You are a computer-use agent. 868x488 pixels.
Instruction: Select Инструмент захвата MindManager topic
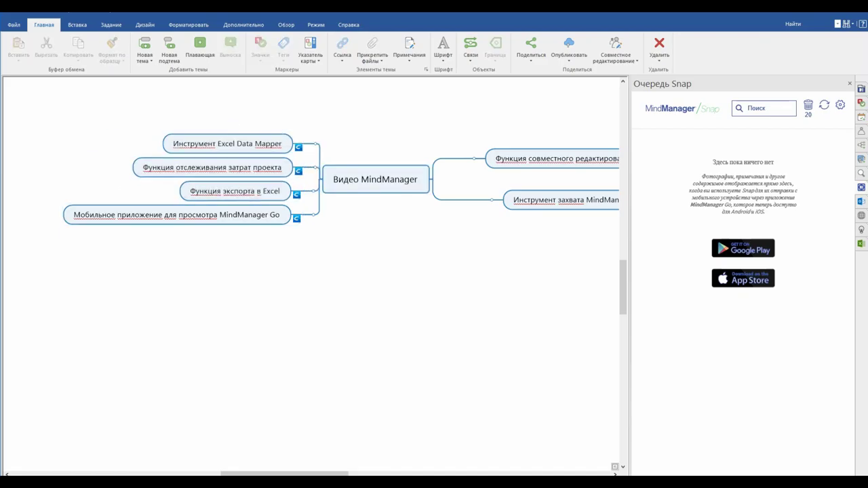[x=561, y=200]
